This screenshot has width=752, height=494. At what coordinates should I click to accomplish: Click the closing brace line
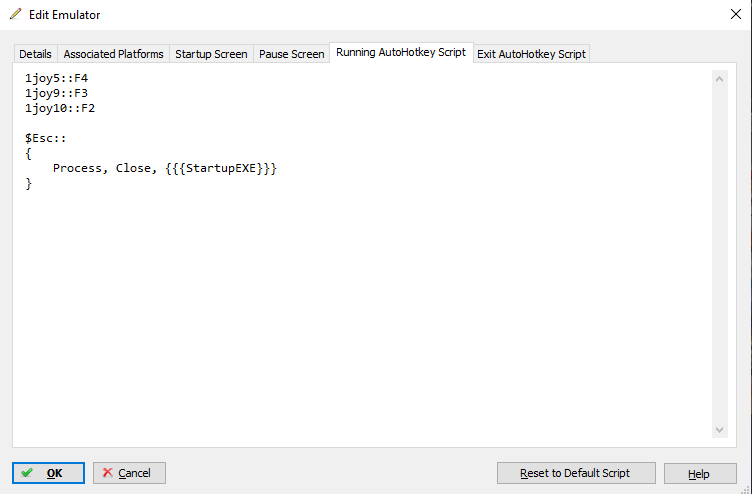pos(28,183)
